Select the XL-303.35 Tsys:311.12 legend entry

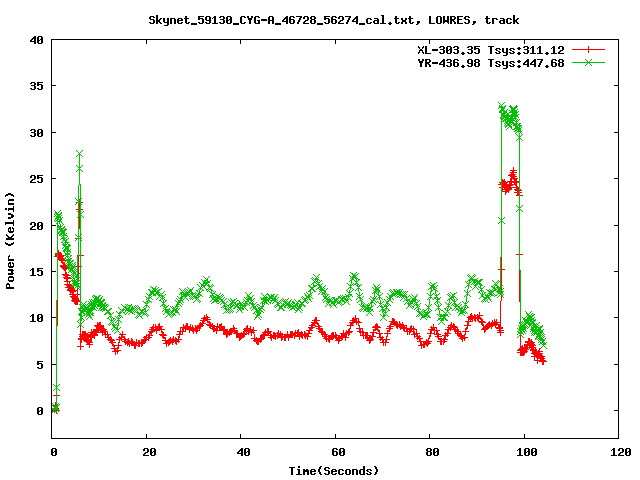(x=491, y=50)
